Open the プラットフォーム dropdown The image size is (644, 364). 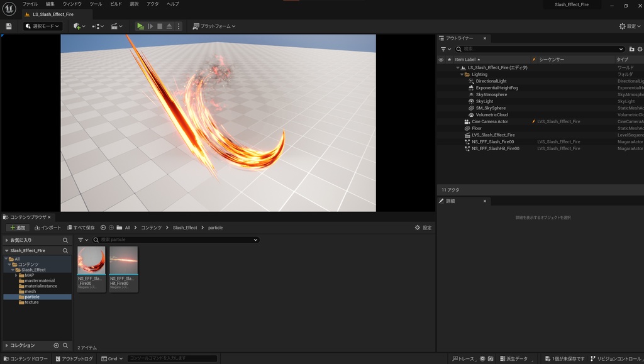point(214,26)
